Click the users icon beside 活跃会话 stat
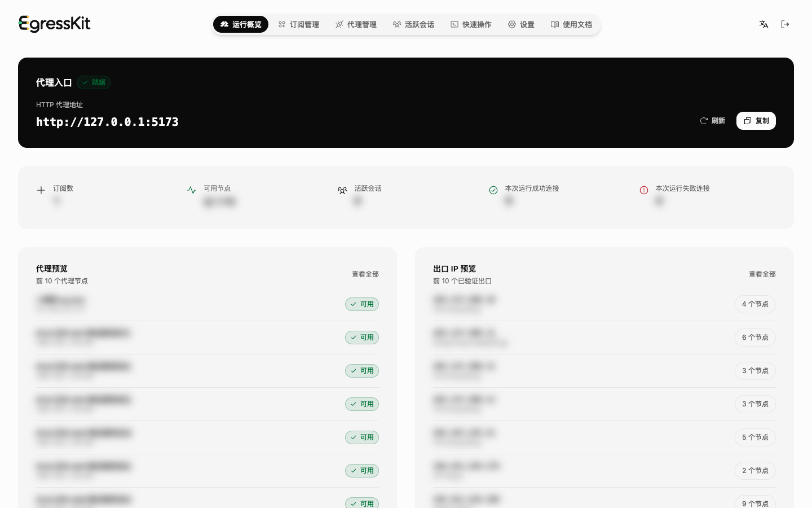Viewport: 812px width, 508px height. 342,190
